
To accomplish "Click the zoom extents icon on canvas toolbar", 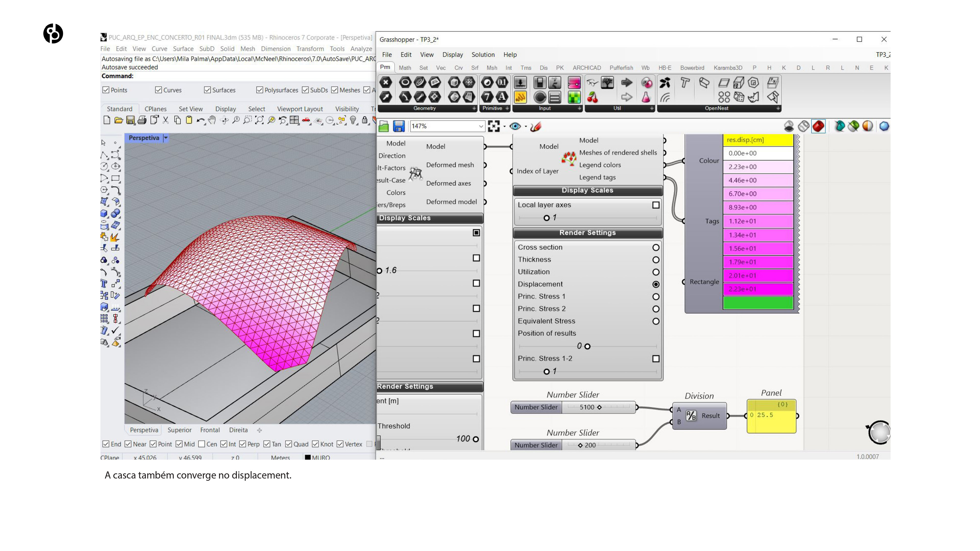I will [493, 126].
